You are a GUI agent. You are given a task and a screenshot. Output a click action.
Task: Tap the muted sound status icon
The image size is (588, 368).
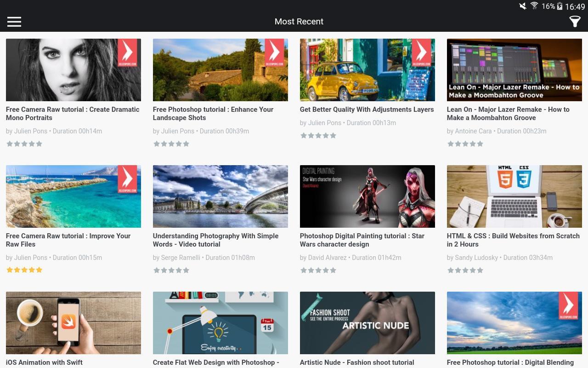click(523, 6)
